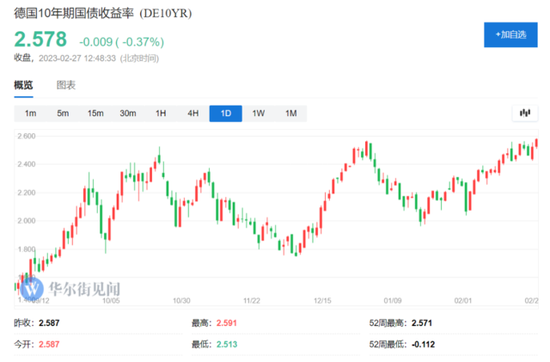Select the 4H timeframe
Image resolution: width=550 pixels, height=362 pixels.
(x=193, y=113)
